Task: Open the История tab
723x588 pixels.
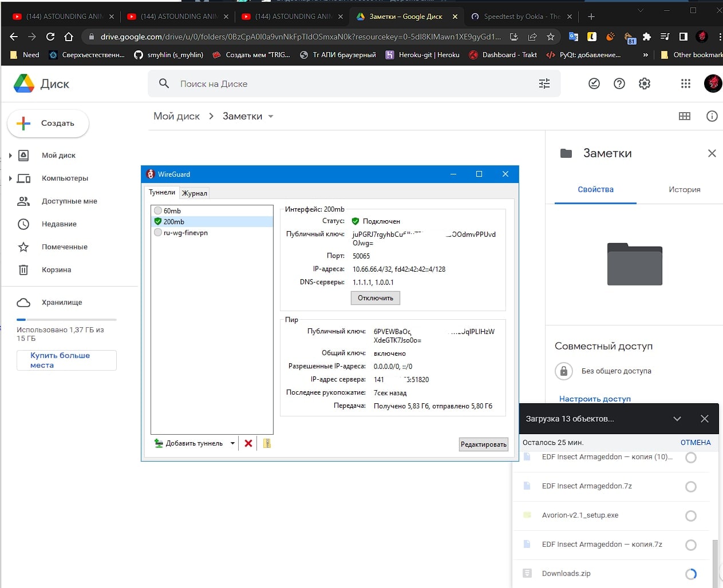Action: (684, 189)
